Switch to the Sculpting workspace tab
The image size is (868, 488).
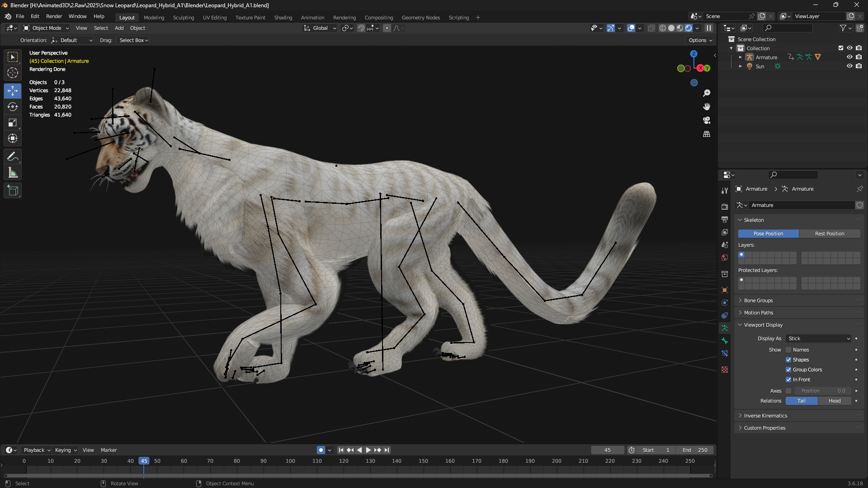(183, 17)
